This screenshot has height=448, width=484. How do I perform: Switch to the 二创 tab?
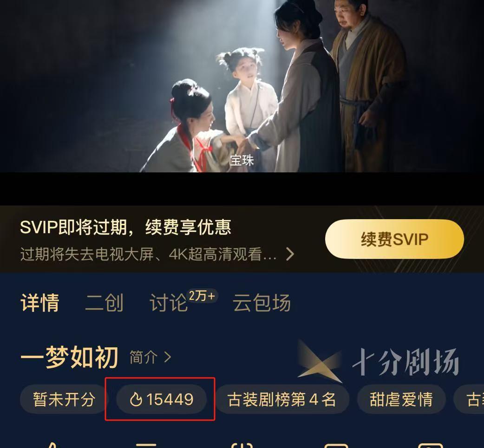pyautogui.click(x=104, y=303)
